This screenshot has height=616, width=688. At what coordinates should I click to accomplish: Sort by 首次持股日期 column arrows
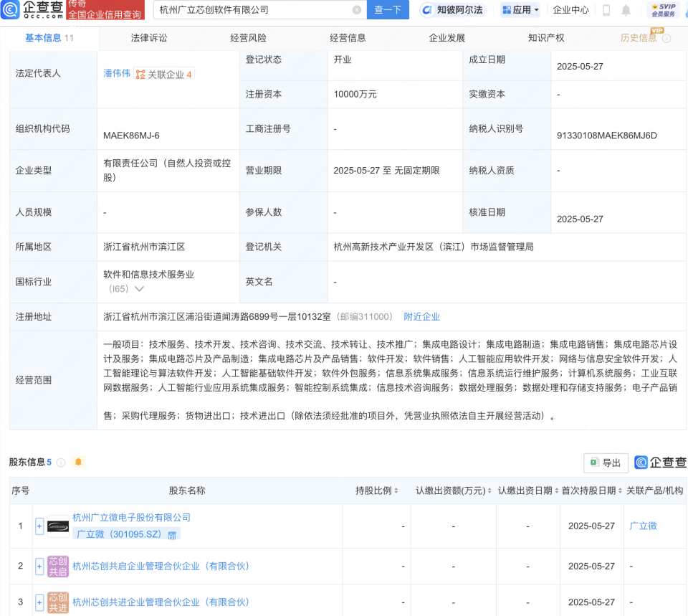click(x=620, y=491)
